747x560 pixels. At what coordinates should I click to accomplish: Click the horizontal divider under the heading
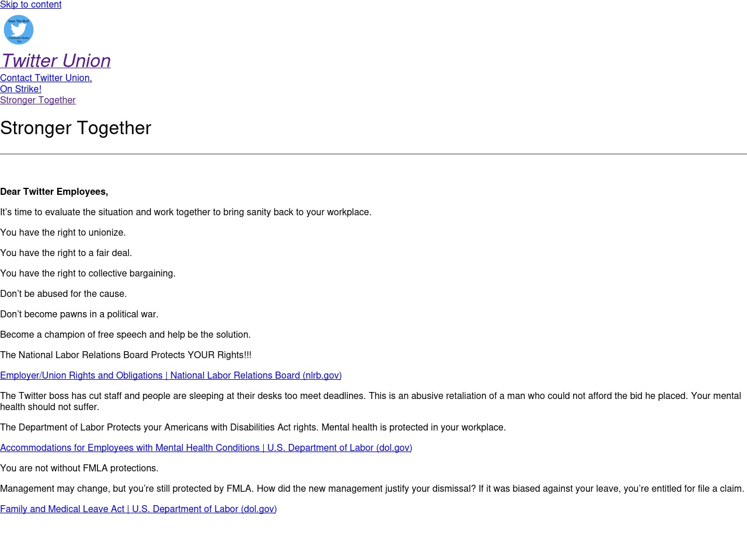pyautogui.click(x=373, y=154)
